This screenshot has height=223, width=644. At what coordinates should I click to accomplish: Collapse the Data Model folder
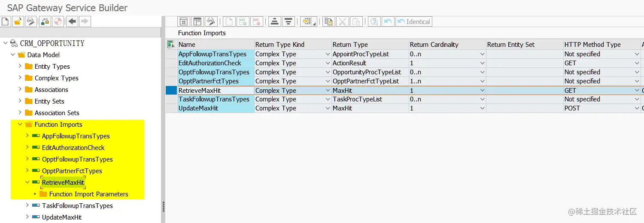point(12,55)
